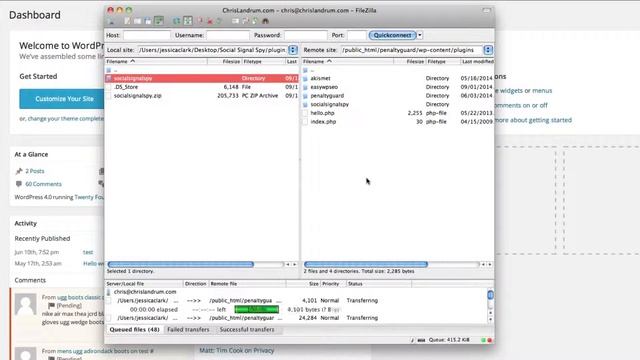Sort remote list by Last modified column

477,61
